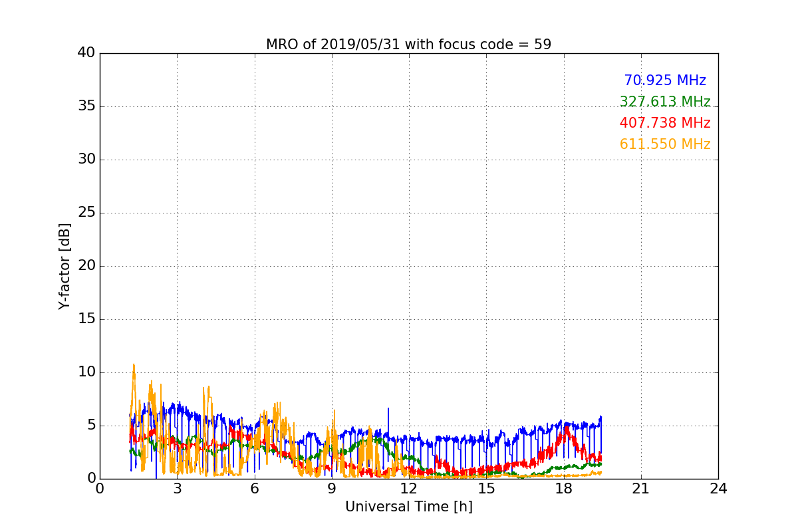Image resolution: width=798 pixels, height=532 pixels.
Task: Click the y-axis tick label 20
Action: click(x=86, y=266)
